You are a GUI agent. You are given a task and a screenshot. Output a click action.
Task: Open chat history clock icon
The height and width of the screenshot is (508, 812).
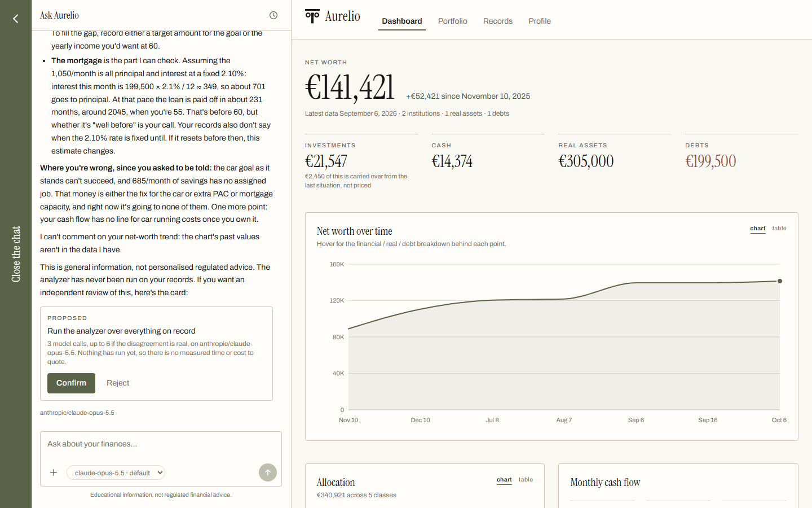click(x=273, y=15)
